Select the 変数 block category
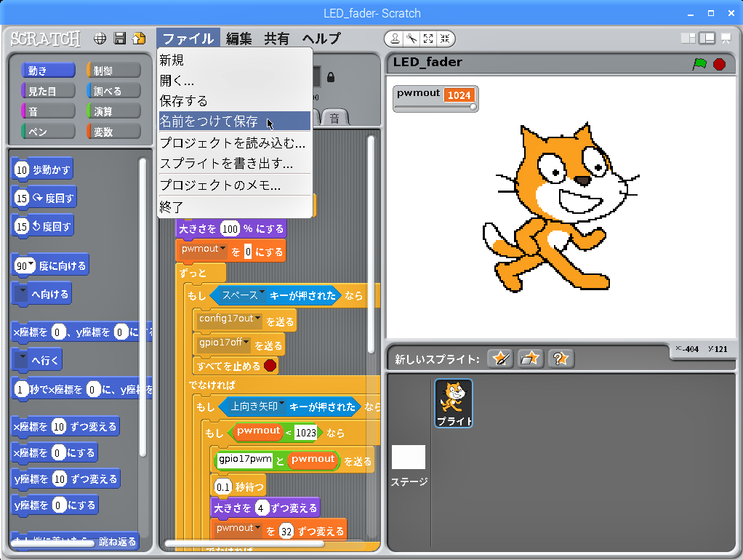The width and height of the screenshot is (743, 560). (x=113, y=132)
